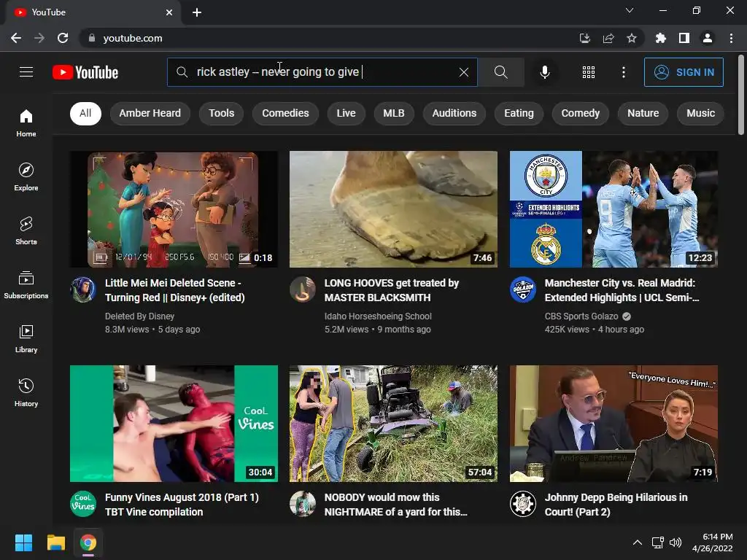Clear the search text with X
The height and width of the screenshot is (560, 747).
(x=463, y=72)
